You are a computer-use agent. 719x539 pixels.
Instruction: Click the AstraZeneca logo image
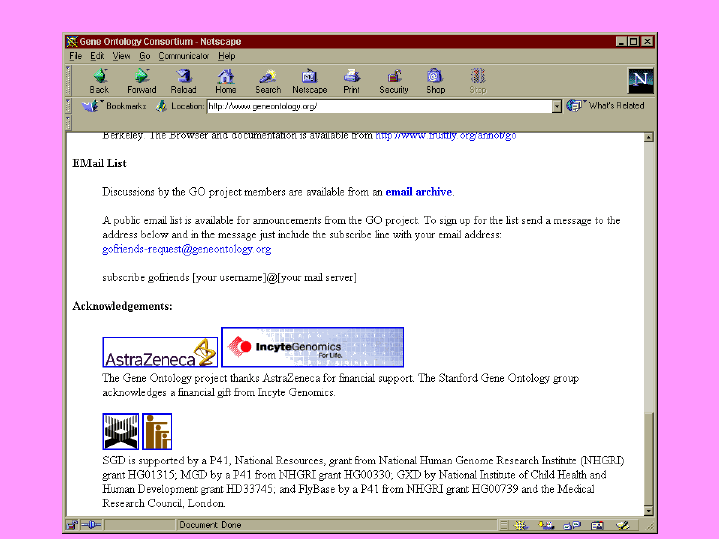160,352
